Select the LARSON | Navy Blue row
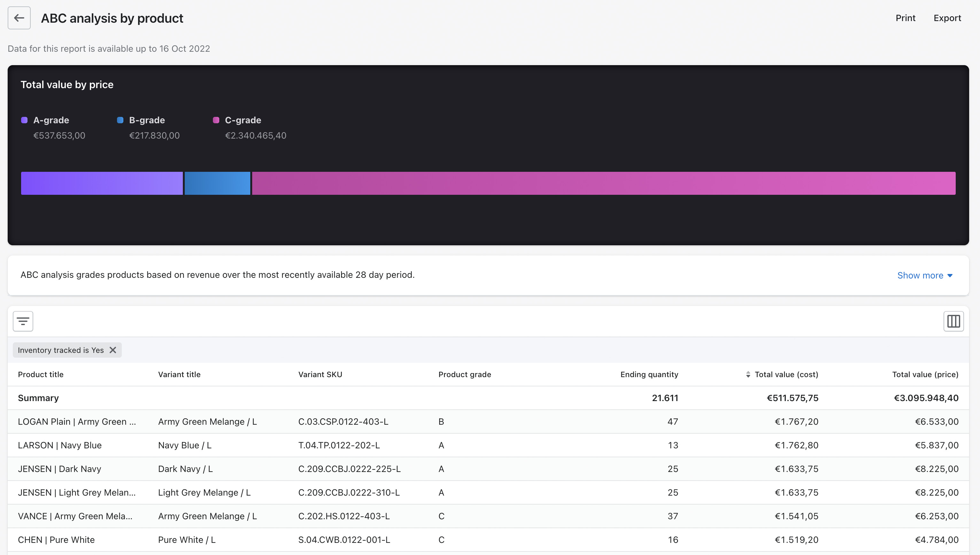Screen dimensions: 980x555 click(59, 445)
